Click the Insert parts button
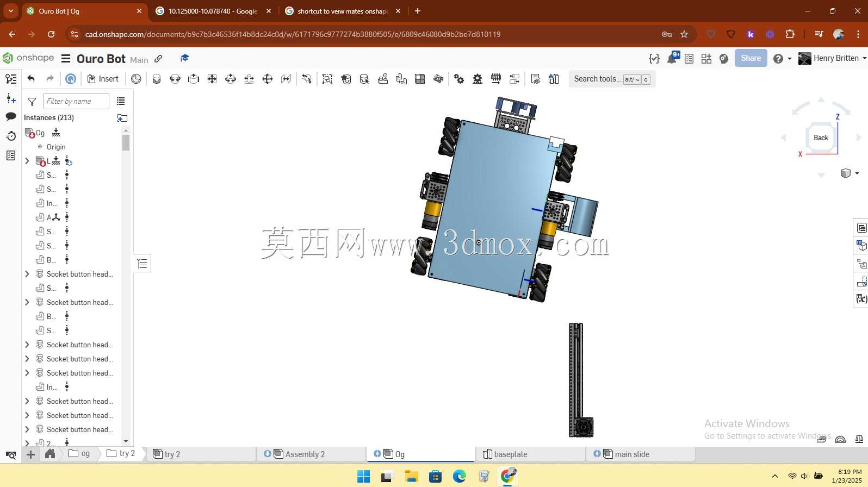The image size is (868, 487). (103, 79)
